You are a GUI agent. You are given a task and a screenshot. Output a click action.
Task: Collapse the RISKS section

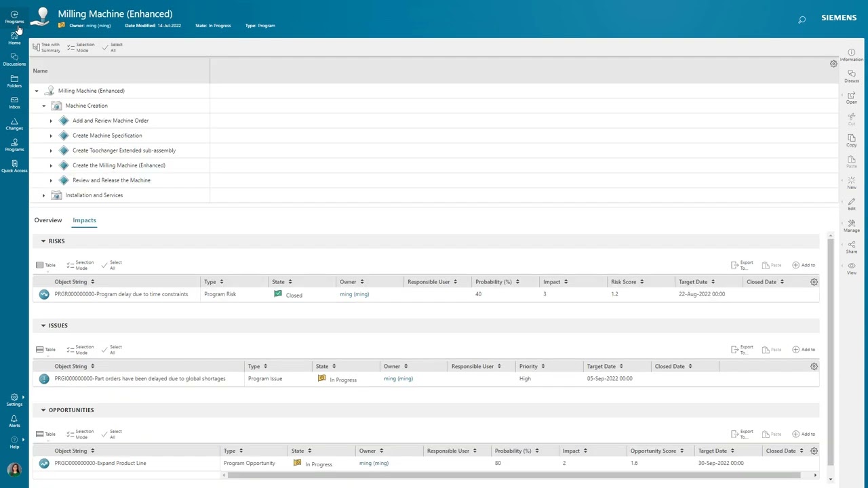[x=43, y=241]
